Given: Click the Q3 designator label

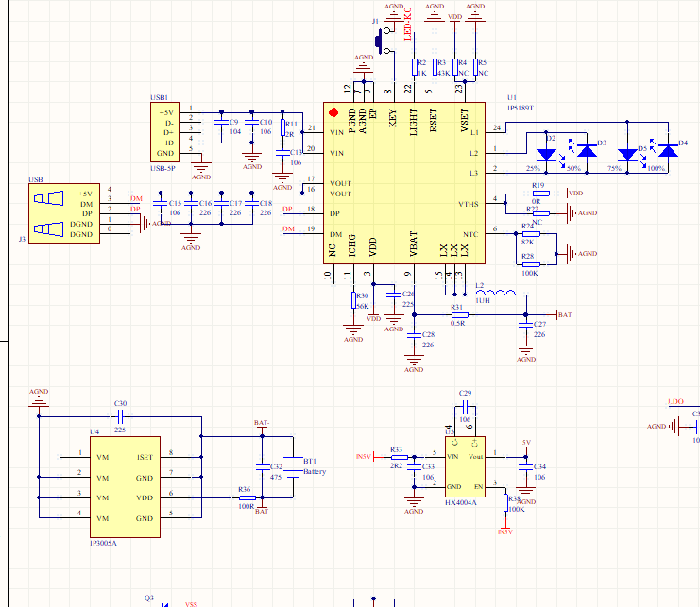Looking at the screenshot, I should [149, 598].
